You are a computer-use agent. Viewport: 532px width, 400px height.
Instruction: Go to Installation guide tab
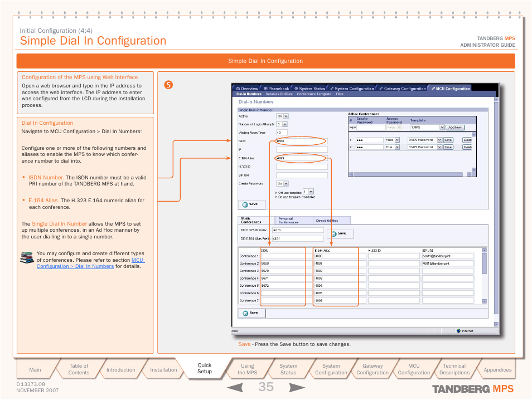(x=163, y=370)
